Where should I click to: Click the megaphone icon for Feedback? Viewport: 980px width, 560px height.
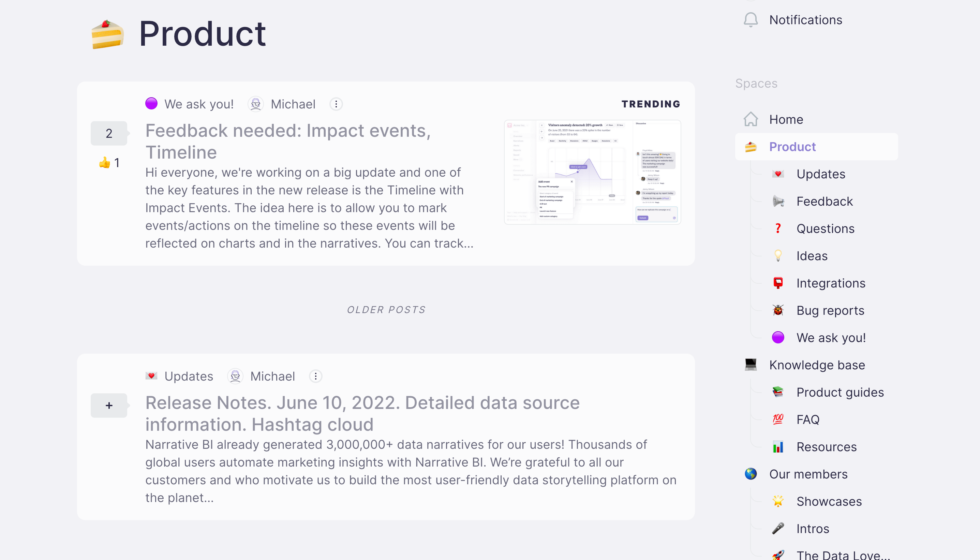point(778,201)
